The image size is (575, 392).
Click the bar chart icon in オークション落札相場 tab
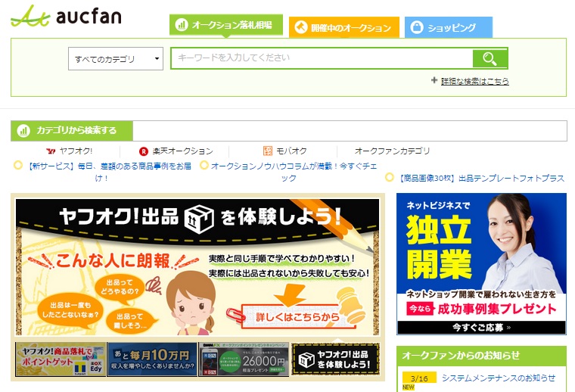coord(181,25)
